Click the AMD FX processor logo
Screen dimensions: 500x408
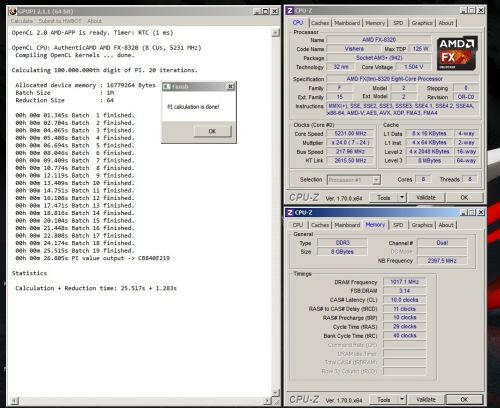point(457,53)
